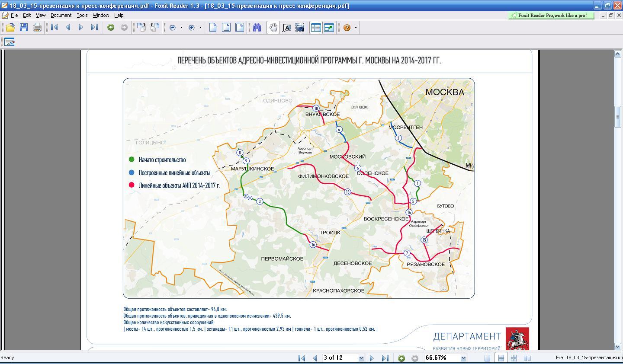Expand the zoom percentage dropdown
The image size is (623, 364).
pos(463,358)
